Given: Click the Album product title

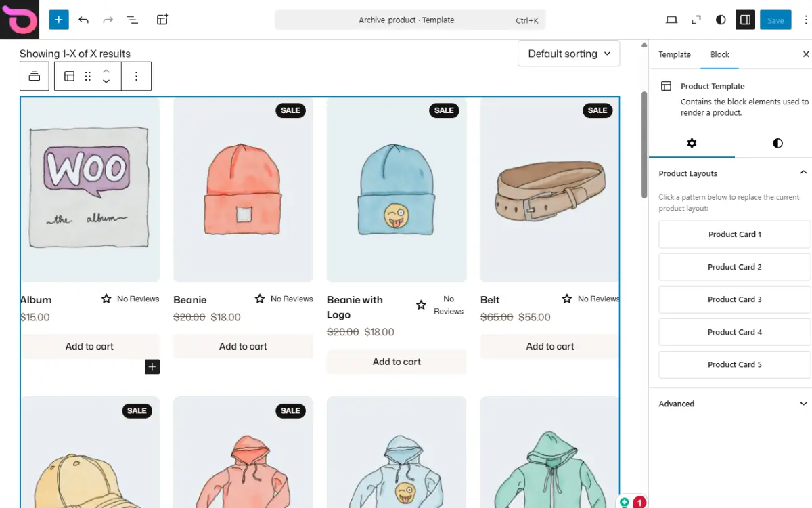Looking at the screenshot, I should (x=36, y=300).
